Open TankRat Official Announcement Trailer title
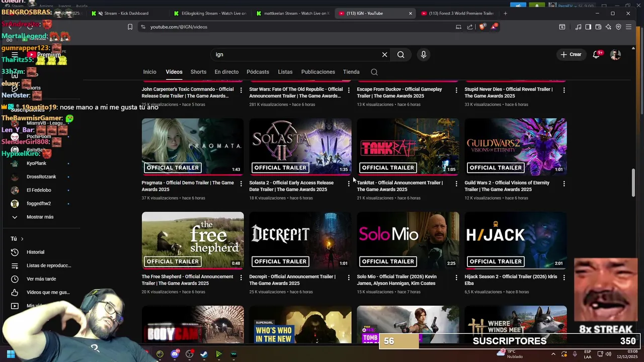Screen dimensions: 644x362 (400, 186)
